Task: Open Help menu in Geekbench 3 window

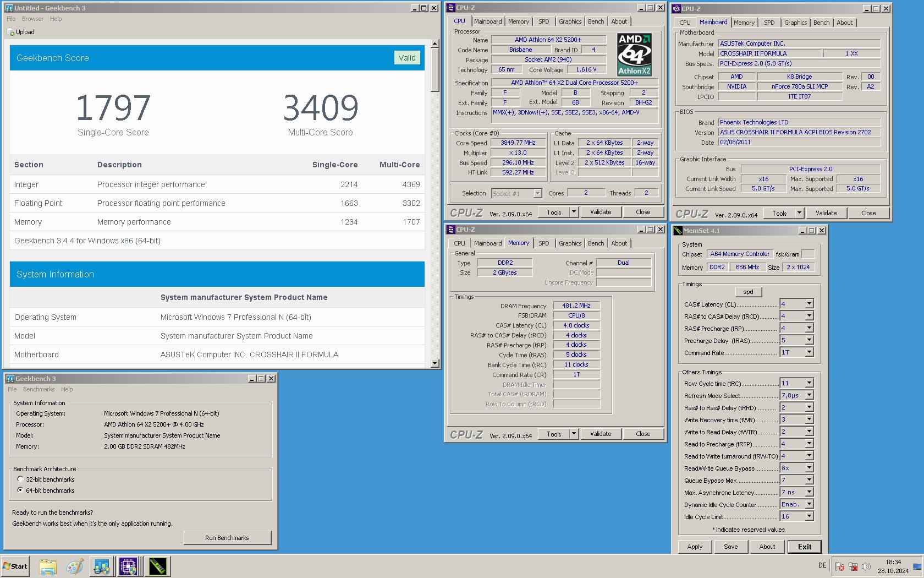Action: (67, 389)
